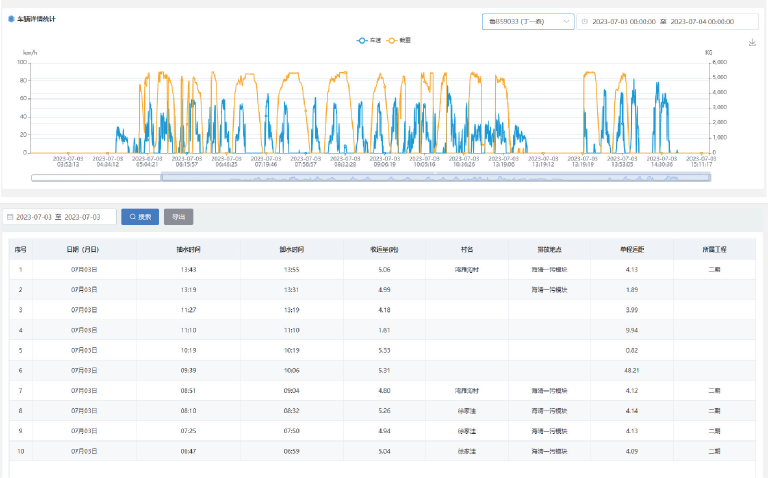
Task: Select the distance value 4.14
Action: tap(632, 410)
